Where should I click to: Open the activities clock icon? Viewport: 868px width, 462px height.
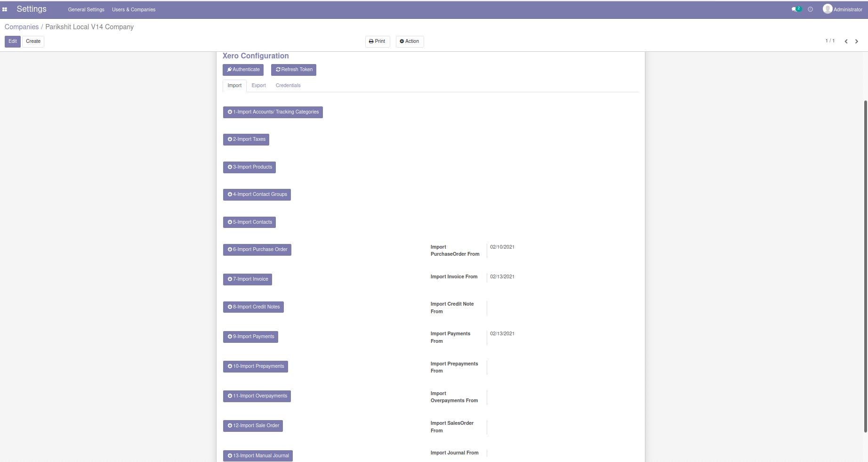coord(810,9)
